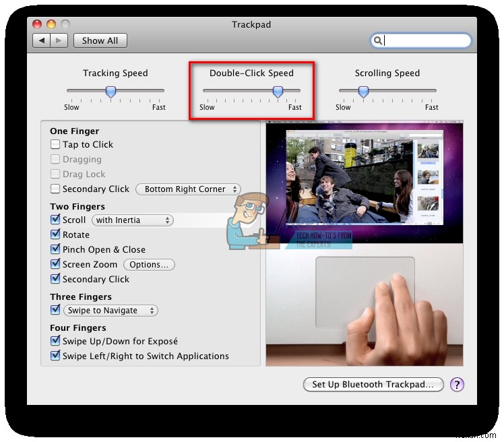The width and height of the screenshot is (504, 442).
Task: Click the Three Fingers section heading
Action: tap(81, 296)
